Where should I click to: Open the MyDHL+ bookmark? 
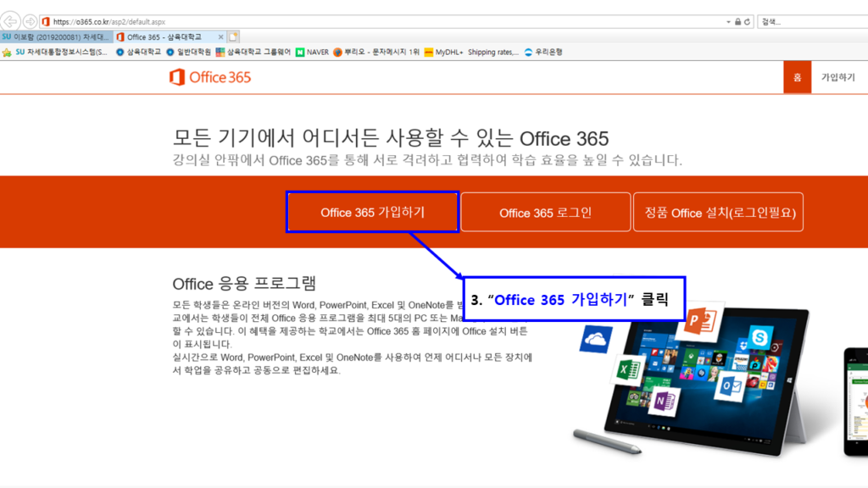click(443, 52)
